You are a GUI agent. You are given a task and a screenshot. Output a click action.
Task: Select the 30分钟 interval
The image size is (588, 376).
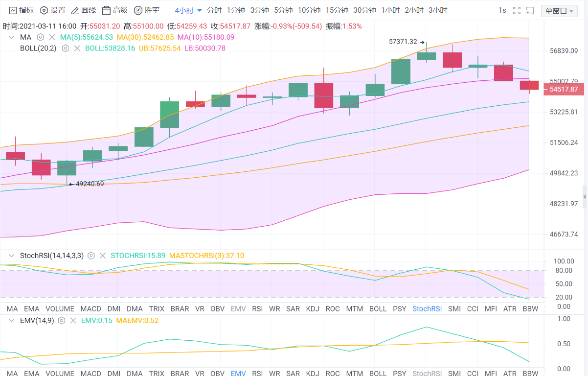click(365, 10)
